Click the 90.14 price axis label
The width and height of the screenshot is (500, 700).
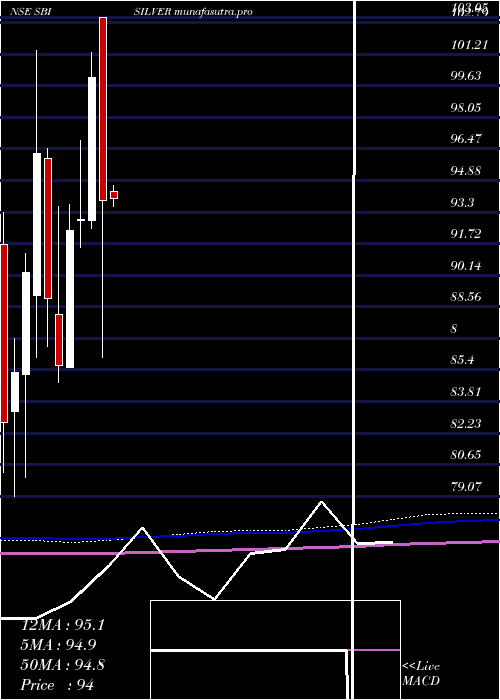[466, 265]
